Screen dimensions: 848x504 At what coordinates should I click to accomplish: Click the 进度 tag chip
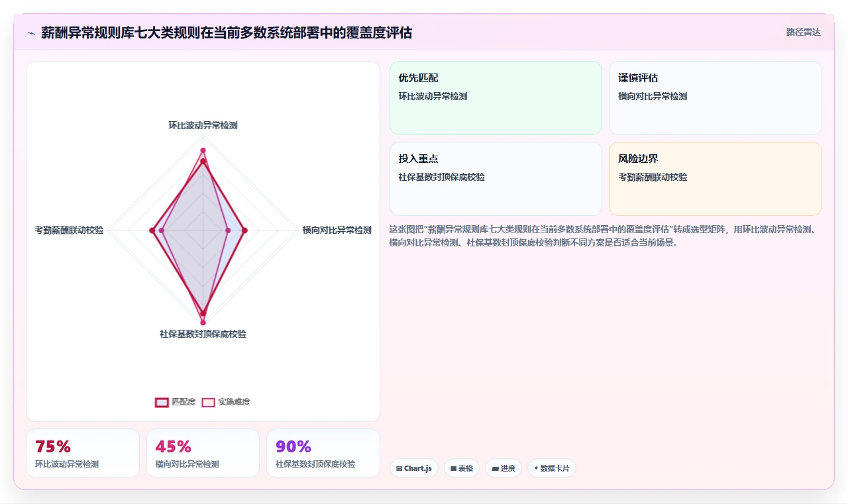click(x=503, y=468)
